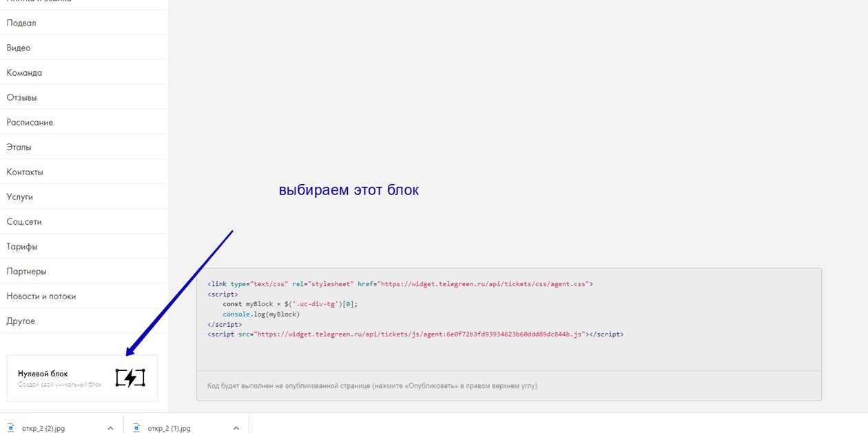Open the Соц.сети category
868x433 pixels.
pos(24,221)
